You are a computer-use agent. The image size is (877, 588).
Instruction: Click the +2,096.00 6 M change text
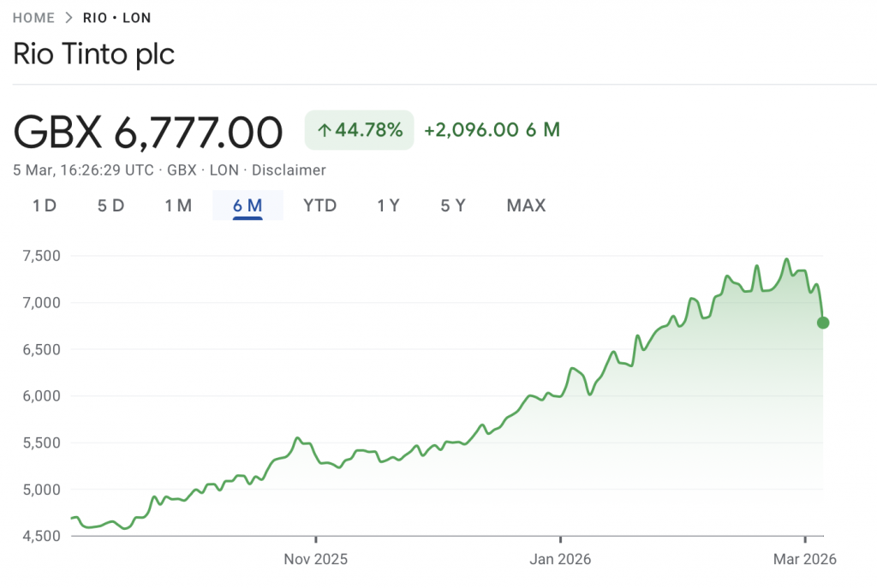(x=492, y=129)
